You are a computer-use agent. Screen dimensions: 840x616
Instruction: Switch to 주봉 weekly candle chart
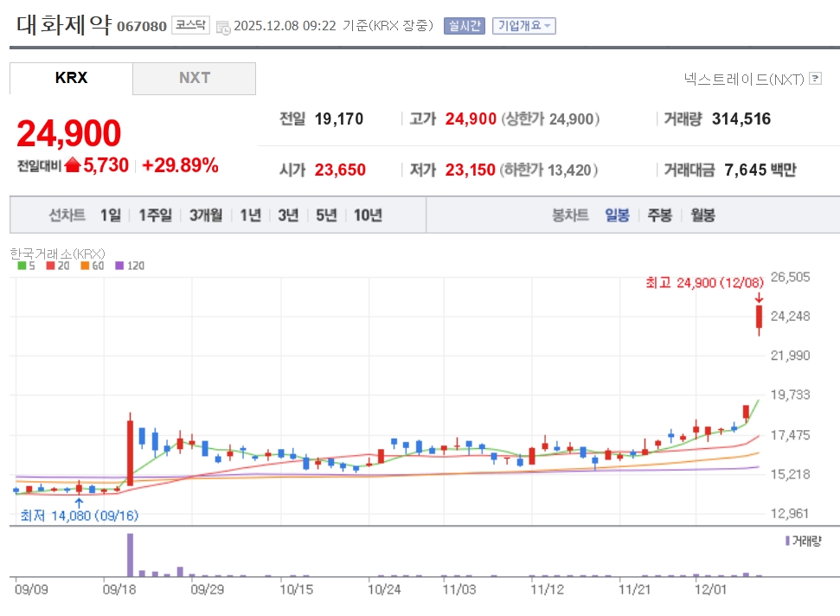pos(659,215)
